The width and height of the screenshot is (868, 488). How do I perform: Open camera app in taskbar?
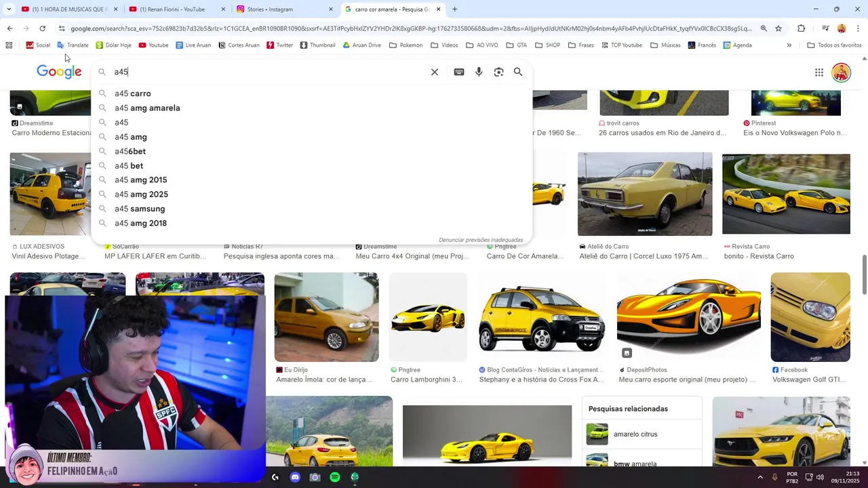(x=315, y=477)
